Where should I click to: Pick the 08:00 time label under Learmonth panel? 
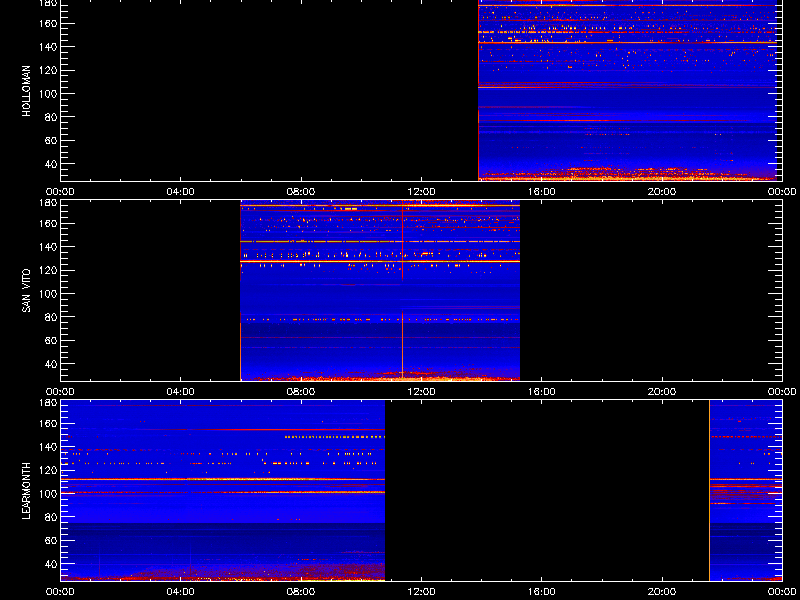pyautogui.click(x=301, y=592)
